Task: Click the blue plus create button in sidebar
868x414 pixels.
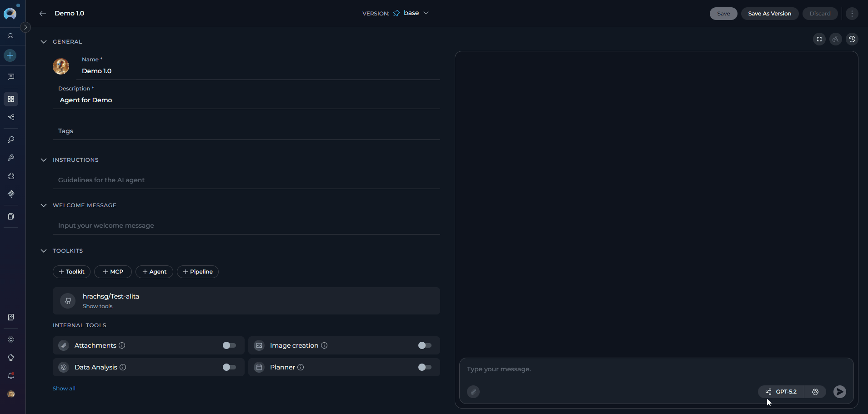Action: tap(10, 55)
